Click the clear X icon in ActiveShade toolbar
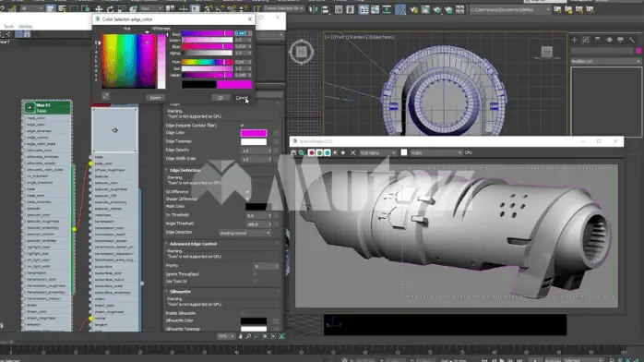Viewport: 644px width, 362px height. click(x=352, y=153)
